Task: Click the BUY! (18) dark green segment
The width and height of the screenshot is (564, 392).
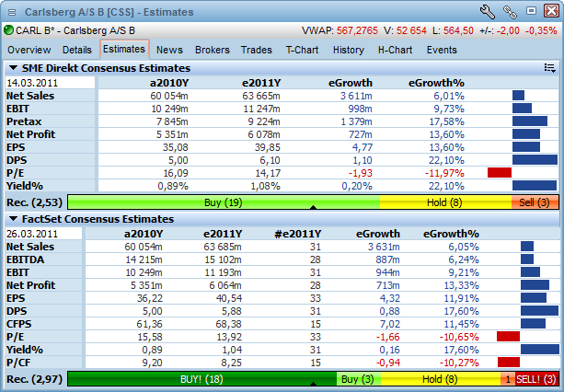Action: (201, 378)
